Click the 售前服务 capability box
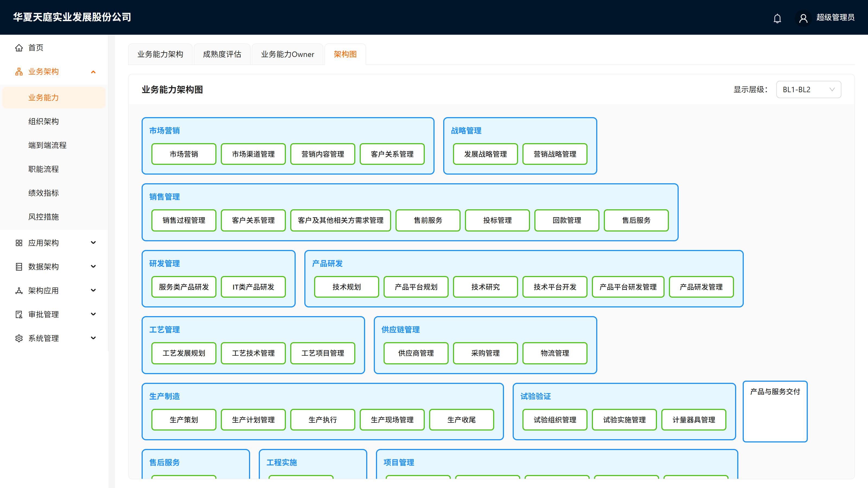 428,221
